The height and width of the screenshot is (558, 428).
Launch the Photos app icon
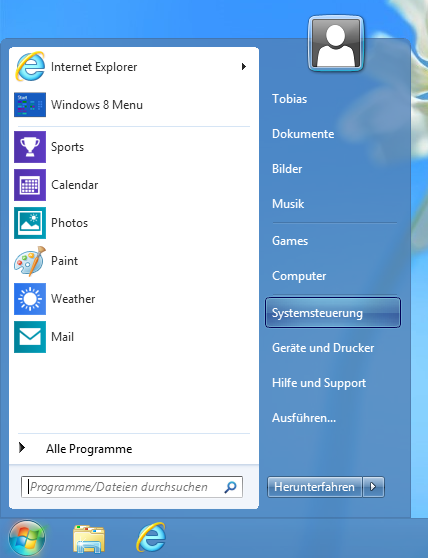30,223
